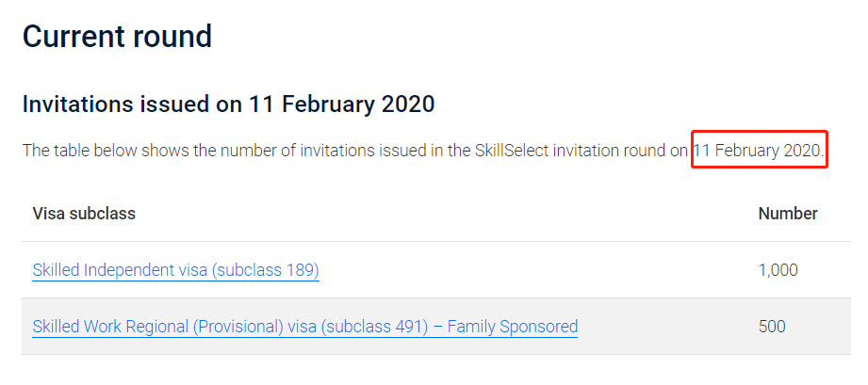Click the 500 invitations cell
The height and width of the screenshot is (385, 868).
tap(772, 327)
